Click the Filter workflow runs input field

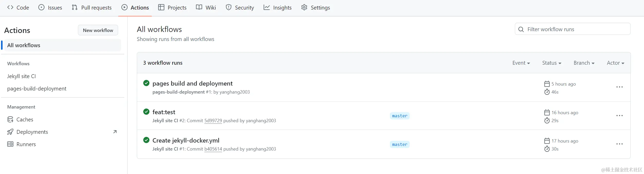[x=576, y=29]
